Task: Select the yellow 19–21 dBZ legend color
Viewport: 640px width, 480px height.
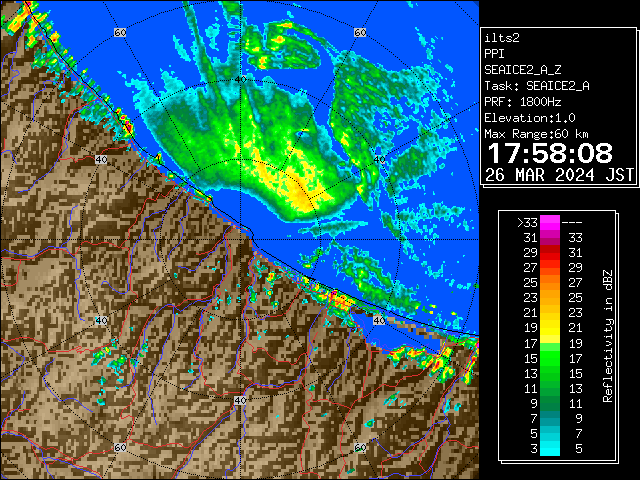Action: (550, 328)
